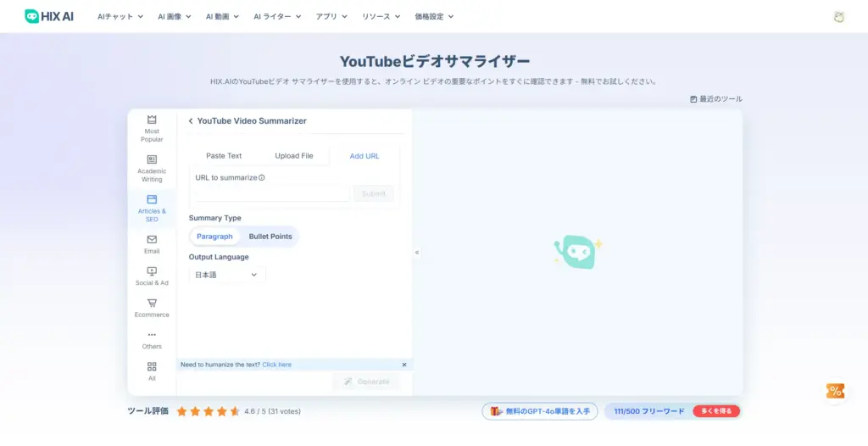Select the Academic Writing sidebar icon

[152, 159]
